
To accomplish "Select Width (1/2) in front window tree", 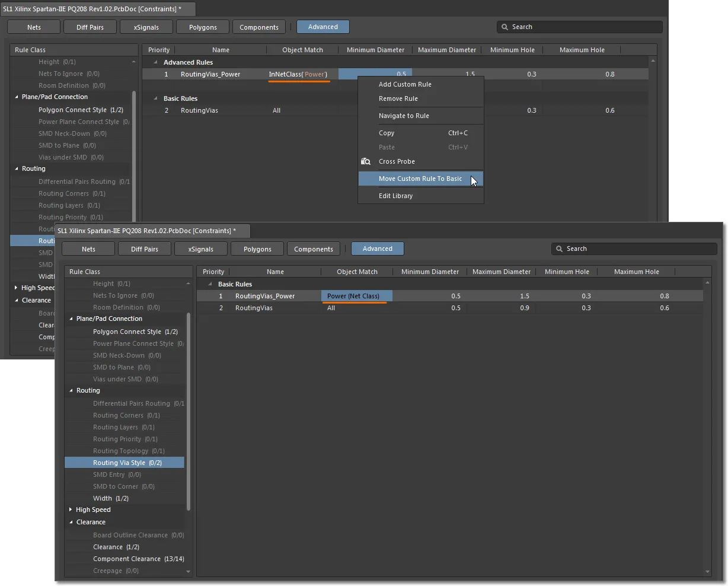I will [x=111, y=498].
